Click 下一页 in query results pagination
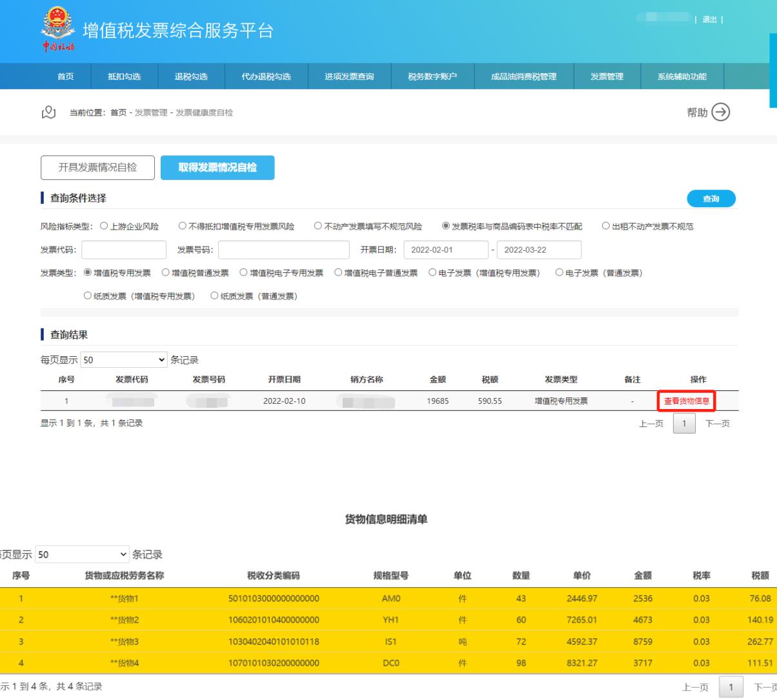 717,424
